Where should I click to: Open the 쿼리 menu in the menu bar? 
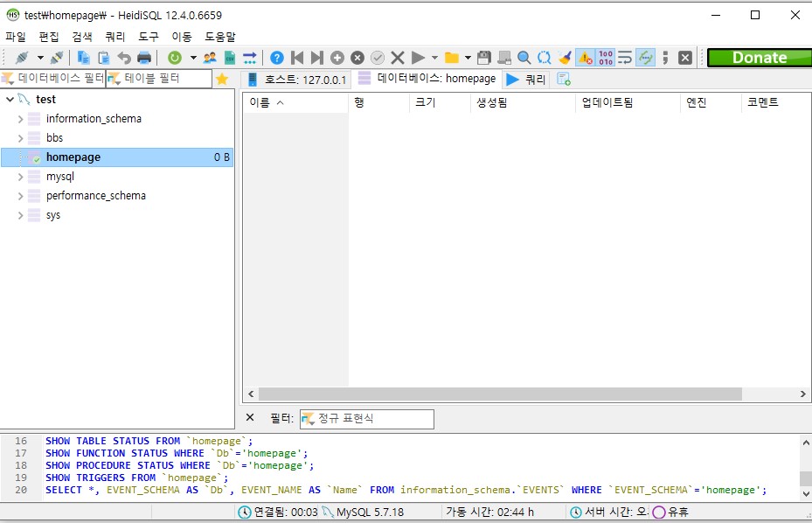[115, 37]
